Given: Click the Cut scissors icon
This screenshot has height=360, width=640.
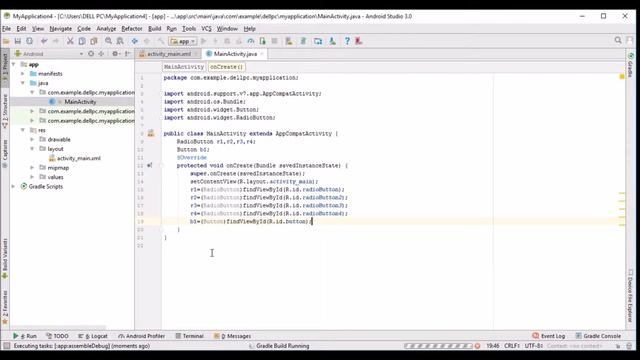Looking at the screenshot, I should pyautogui.click(x=70, y=41).
